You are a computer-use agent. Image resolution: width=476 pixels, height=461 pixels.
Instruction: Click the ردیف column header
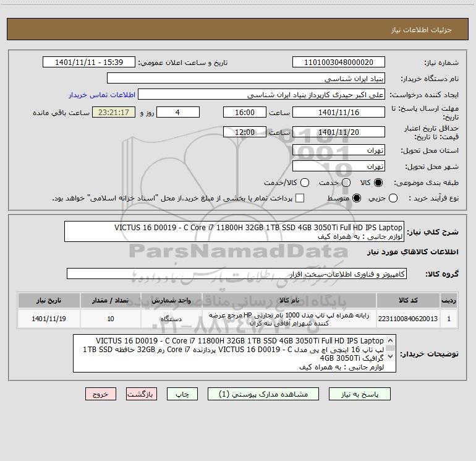tap(449, 300)
